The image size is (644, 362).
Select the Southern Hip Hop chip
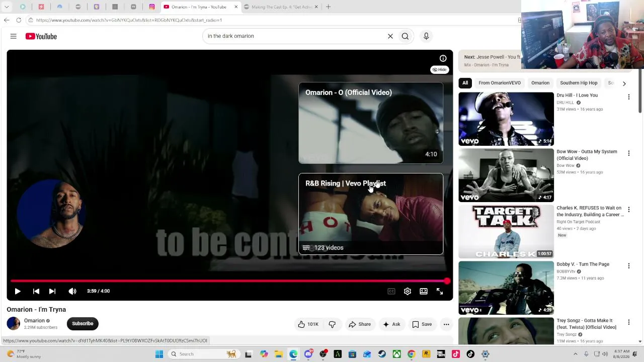(x=579, y=83)
